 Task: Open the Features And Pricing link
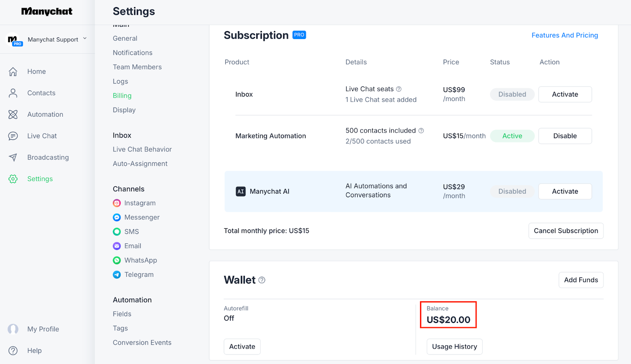pyautogui.click(x=565, y=35)
